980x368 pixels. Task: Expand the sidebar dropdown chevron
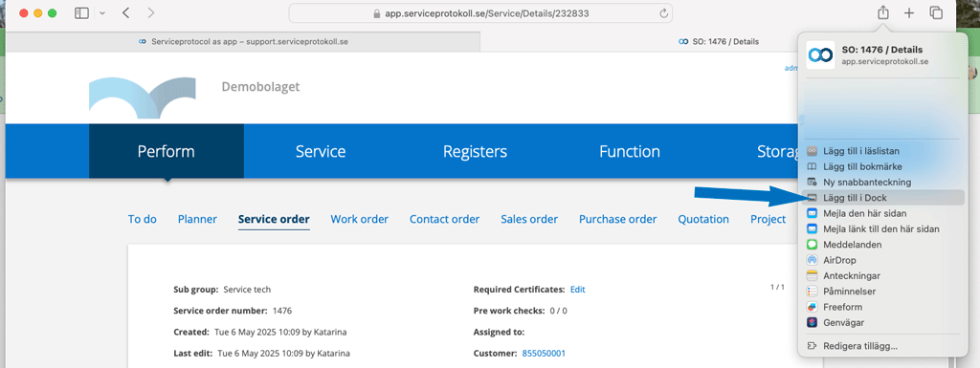pyautogui.click(x=101, y=13)
